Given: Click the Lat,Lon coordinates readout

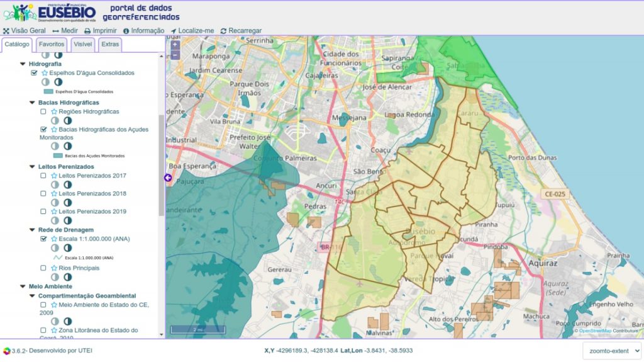Looking at the screenshot, I should point(377,351).
